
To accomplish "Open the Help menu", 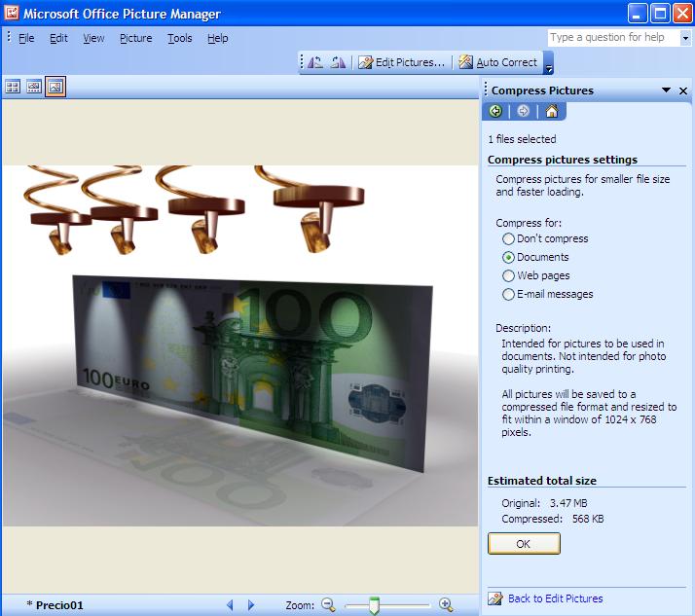I will tap(218, 38).
